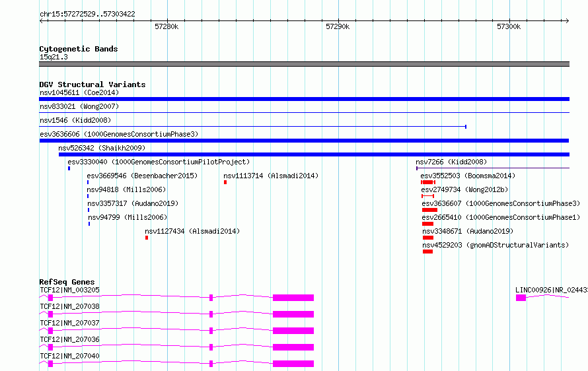This screenshot has height=371, width=588.
Task: Click the 57290k ruler label
Action: (x=338, y=26)
